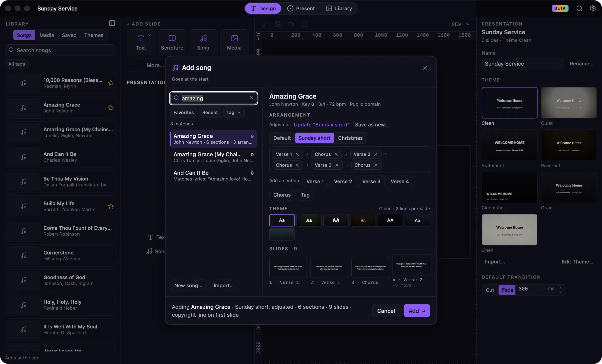Toggle the star on Amazing Grace library row
Screen dimensions: 602x364
click(111, 108)
